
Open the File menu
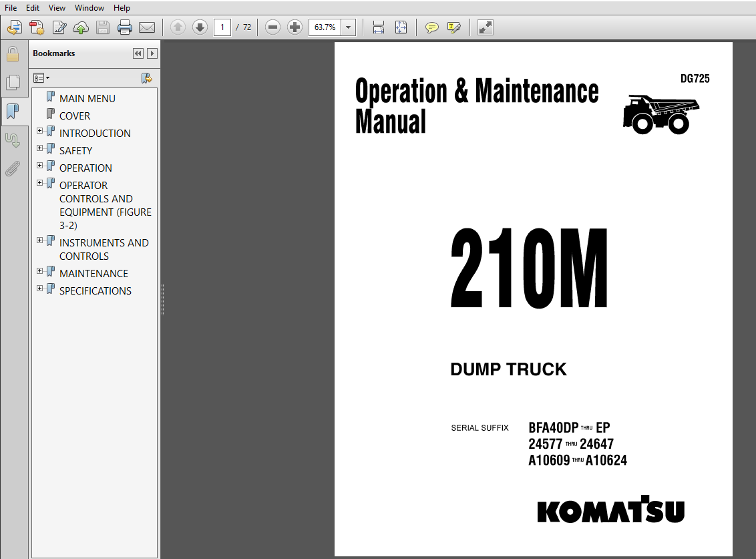point(11,8)
